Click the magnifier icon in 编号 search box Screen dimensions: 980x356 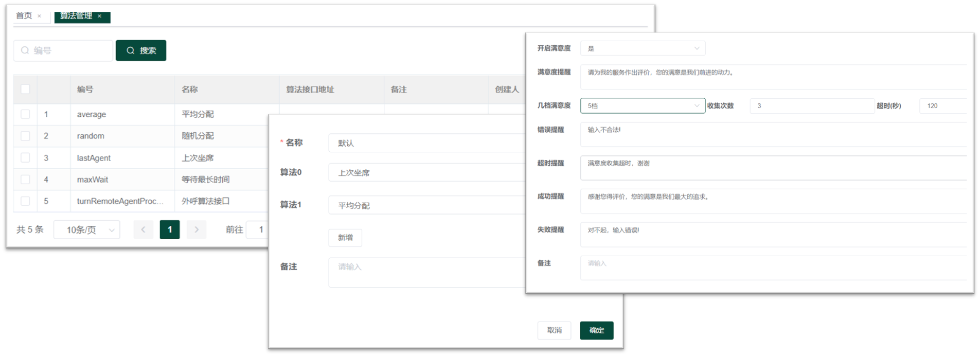25,50
